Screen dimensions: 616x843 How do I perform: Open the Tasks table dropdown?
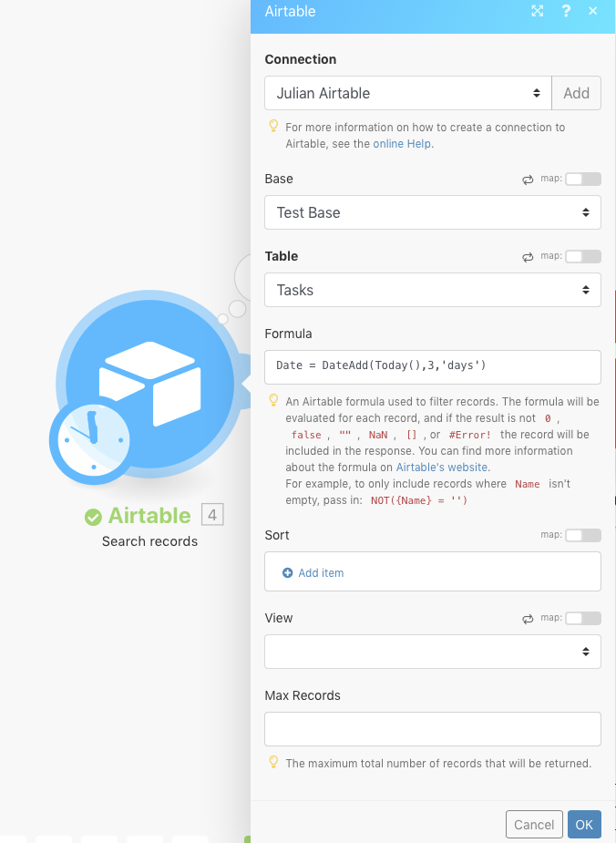433,290
